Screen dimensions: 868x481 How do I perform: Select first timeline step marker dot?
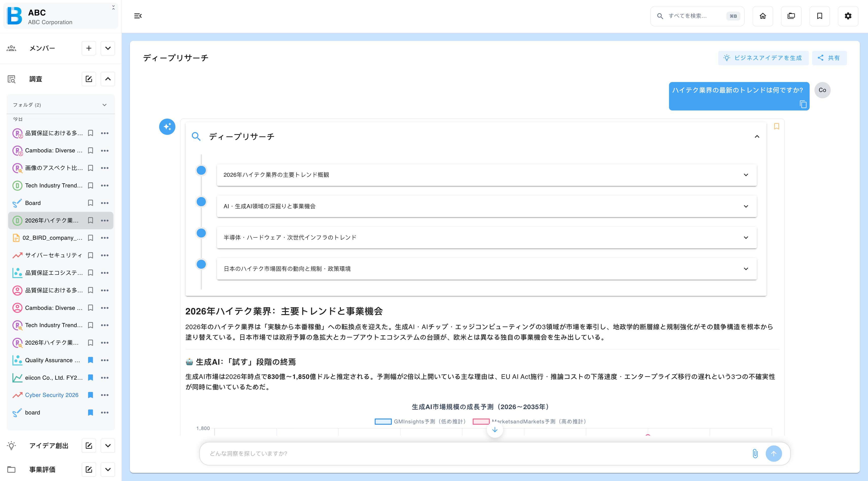point(201,170)
